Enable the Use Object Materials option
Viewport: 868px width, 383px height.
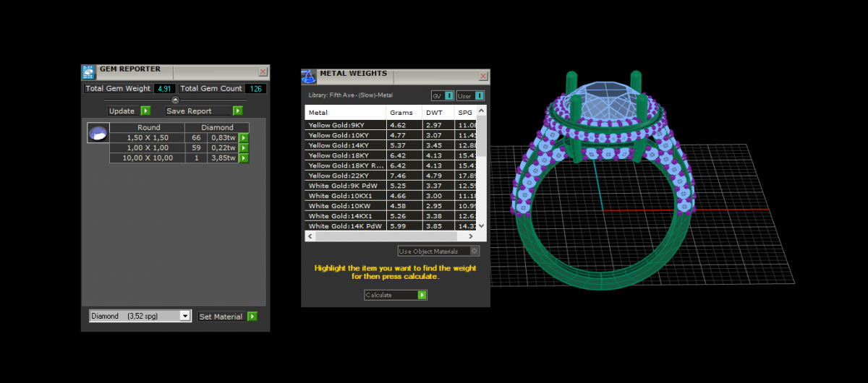click(x=475, y=251)
